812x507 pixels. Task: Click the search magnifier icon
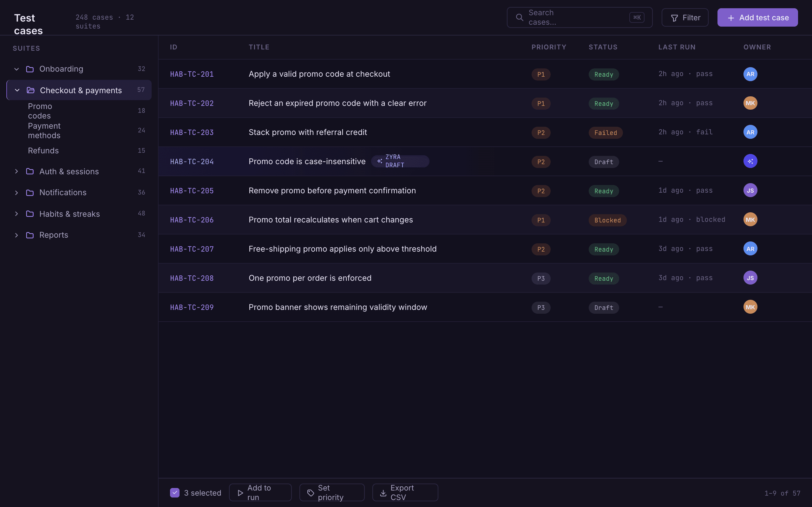point(520,17)
